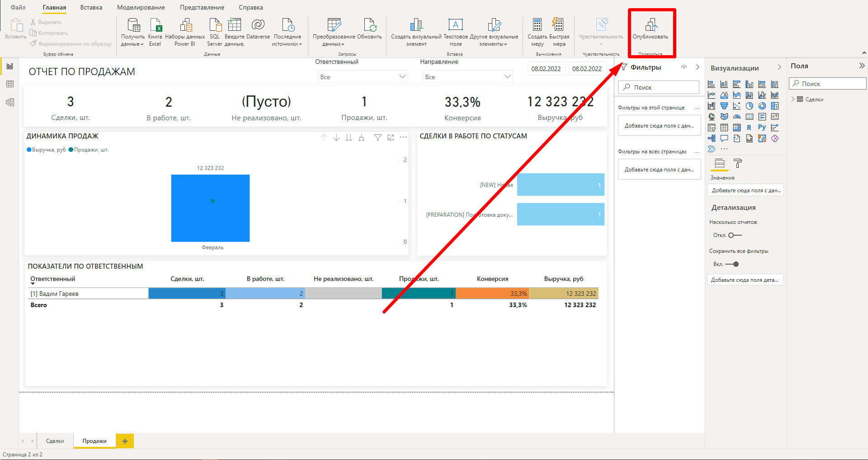Select the Python visual icon in Визуализации

762,128
